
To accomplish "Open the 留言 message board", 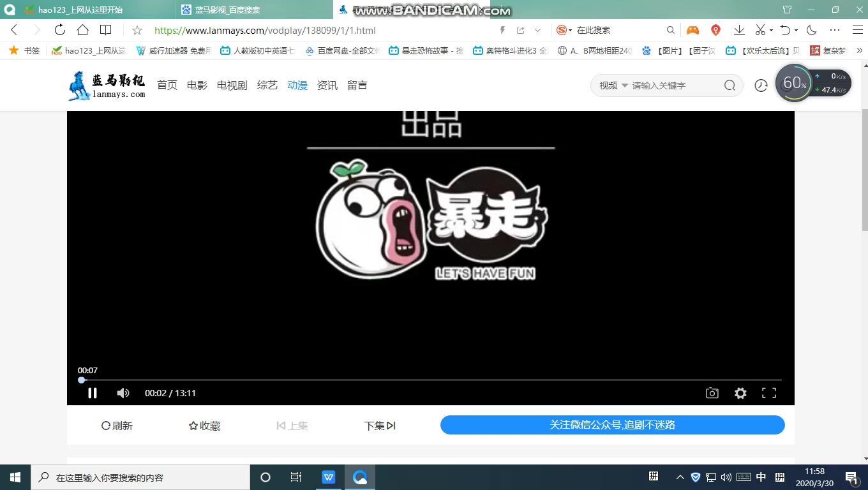I will (x=357, y=85).
